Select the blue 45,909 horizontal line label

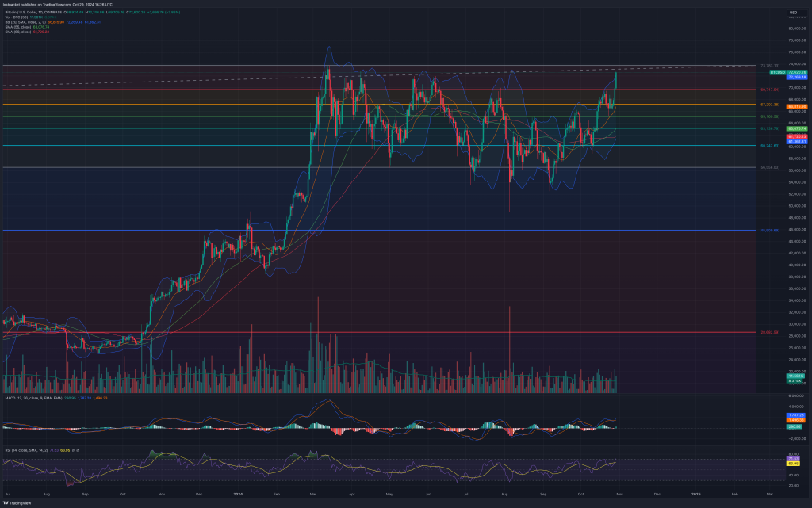tap(769, 230)
